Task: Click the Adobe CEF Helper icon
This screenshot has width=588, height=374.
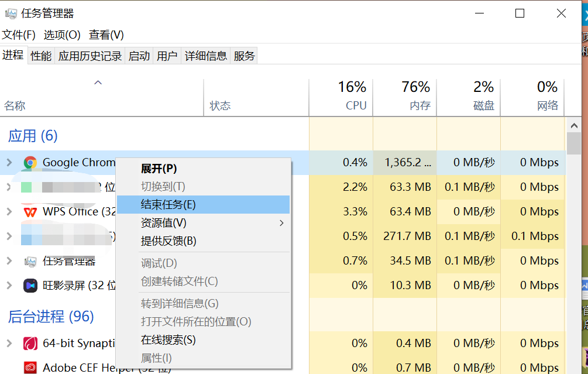Action: [x=30, y=368]
